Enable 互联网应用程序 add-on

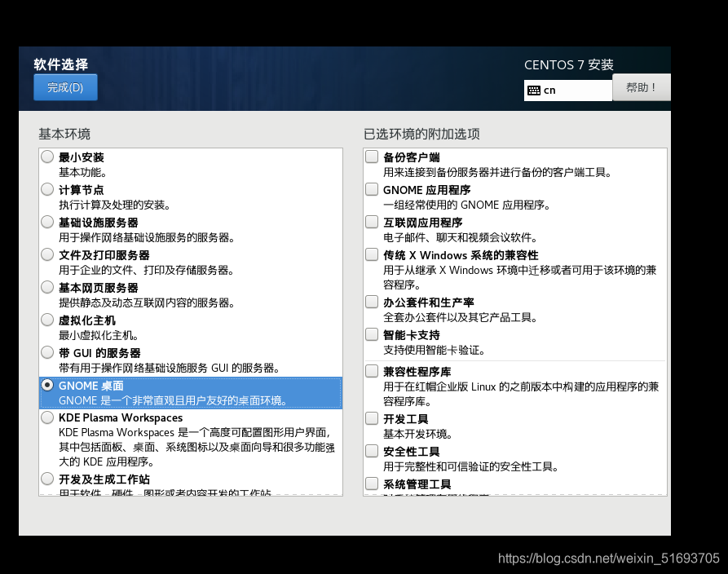372,222
